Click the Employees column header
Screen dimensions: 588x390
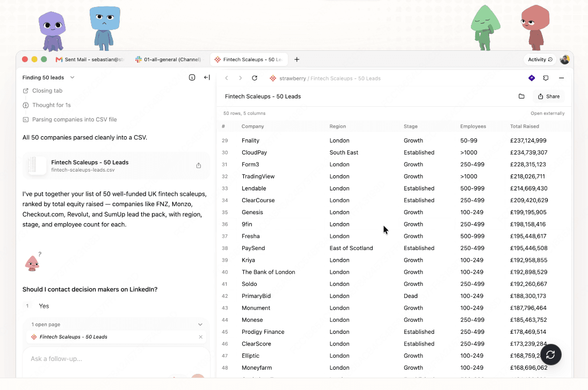pyautogui.click(x=473, y=126)
